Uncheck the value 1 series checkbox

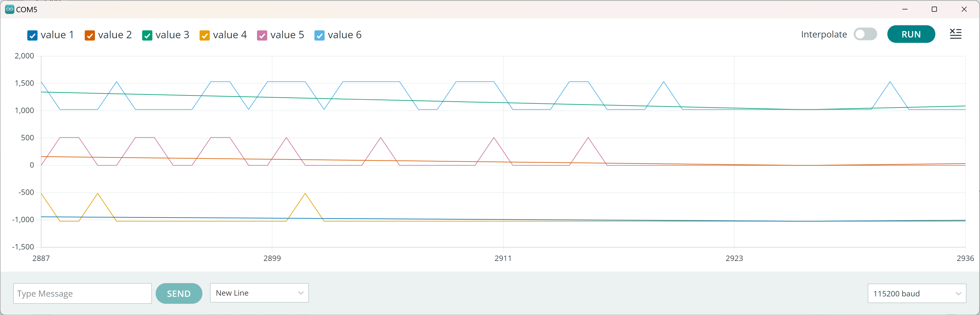click(x=32, y=35)
